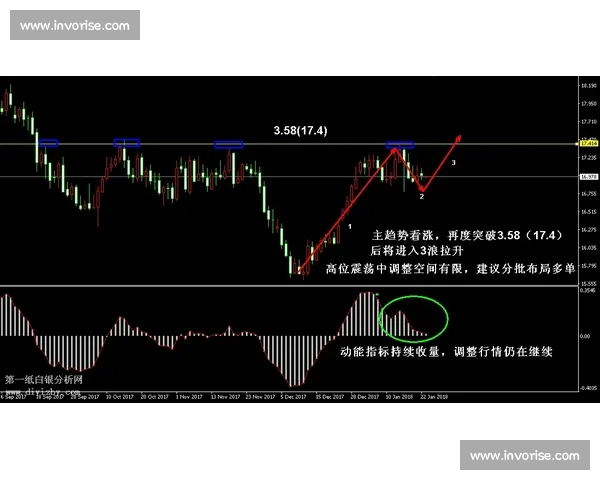The width and height of the screenshot is (600, 480).
Task: Click the red upward arrow head for wave 3
Action: tap(459, 136)
